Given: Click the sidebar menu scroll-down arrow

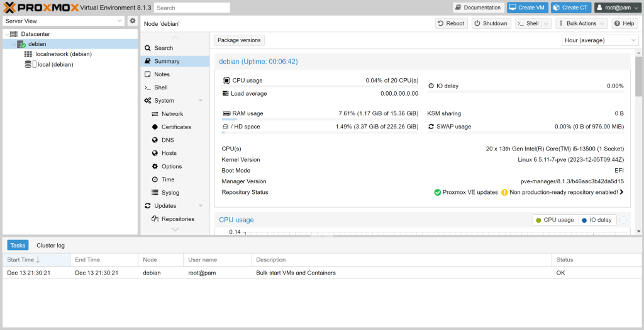Looking at the screenshot, I should coord(175,230).
